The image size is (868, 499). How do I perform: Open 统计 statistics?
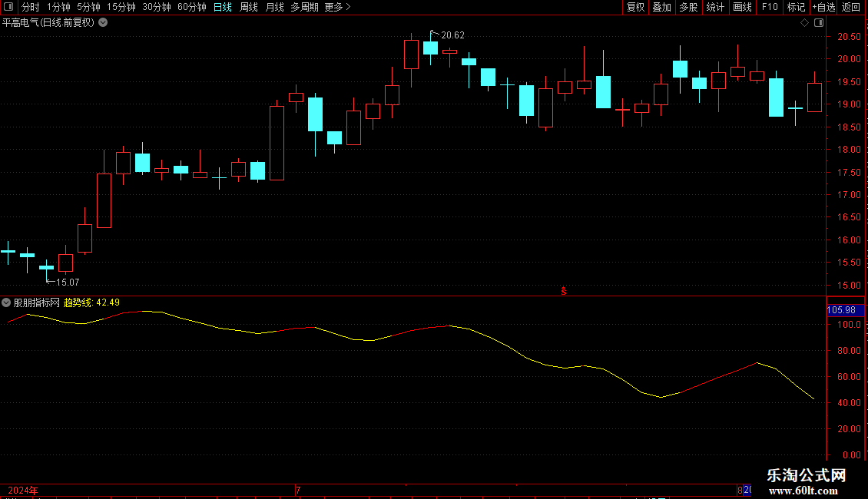[715, 7]
